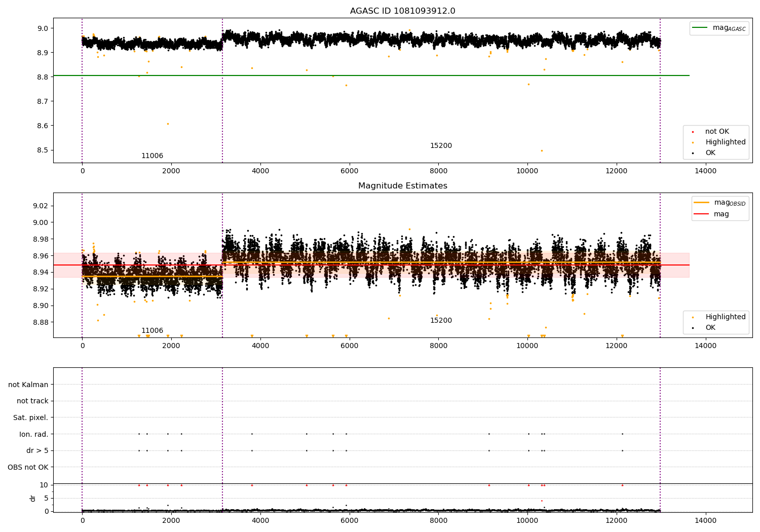
Task: Click the '15200' obsid label in top plot
Action: 441,146
